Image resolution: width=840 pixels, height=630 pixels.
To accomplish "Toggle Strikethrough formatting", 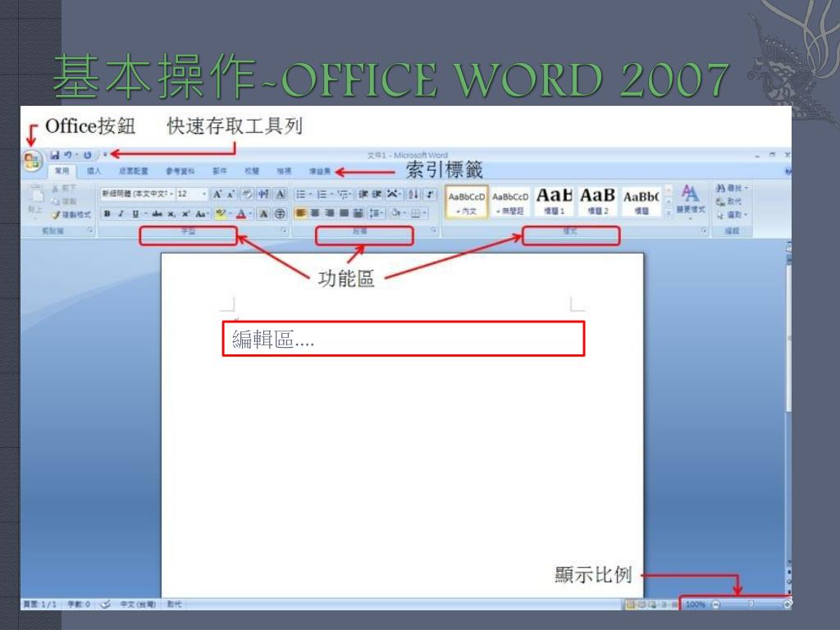I will pyautogui.click(x=157, y=214).
